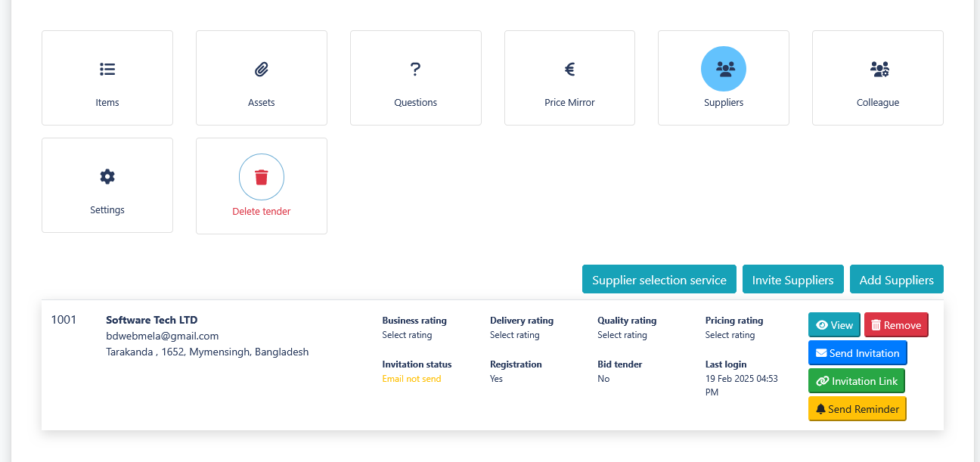
Task: Click the red Delete tender trash icon
Action: click(x=262, y=177)
